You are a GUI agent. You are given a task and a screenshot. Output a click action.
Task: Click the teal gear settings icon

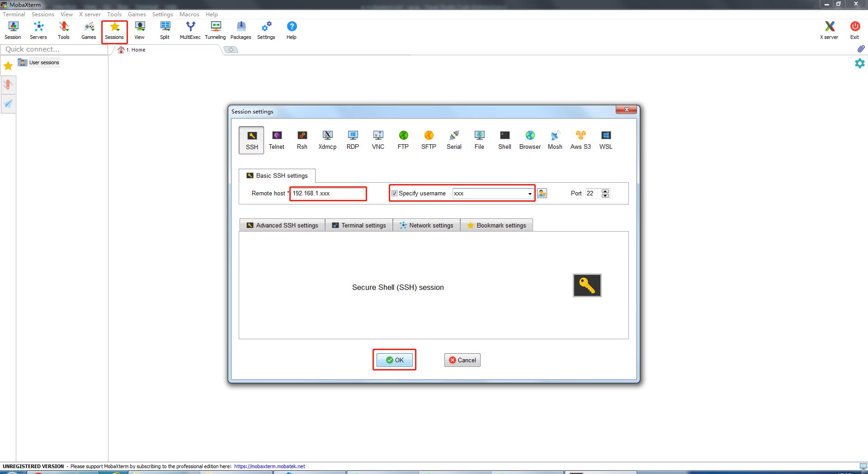click(859, 63)
